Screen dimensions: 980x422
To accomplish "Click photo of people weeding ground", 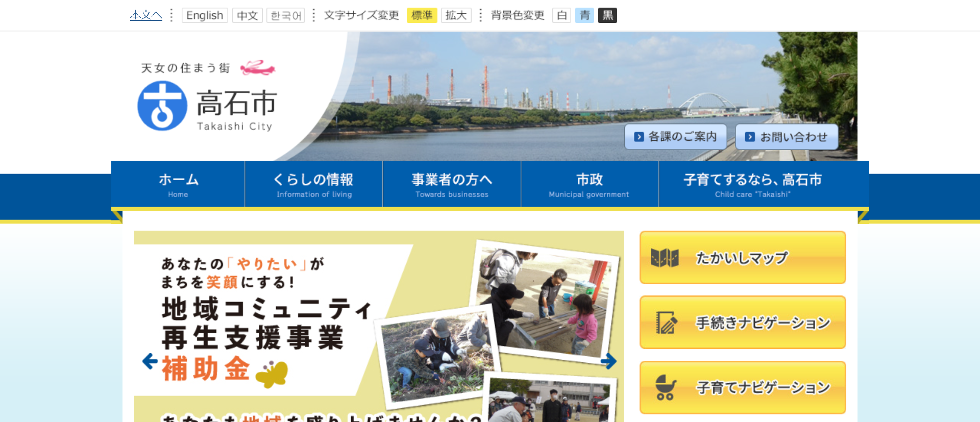I will point(438,357).
